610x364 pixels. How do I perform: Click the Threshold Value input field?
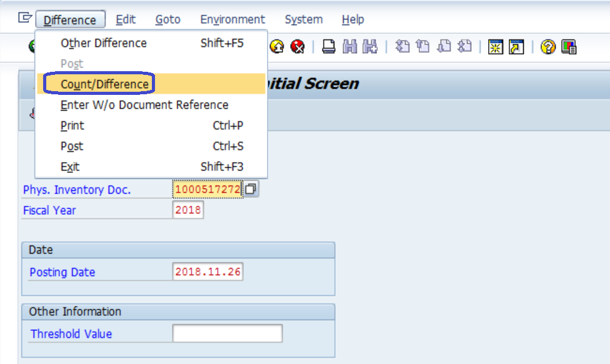coord(227,333)
